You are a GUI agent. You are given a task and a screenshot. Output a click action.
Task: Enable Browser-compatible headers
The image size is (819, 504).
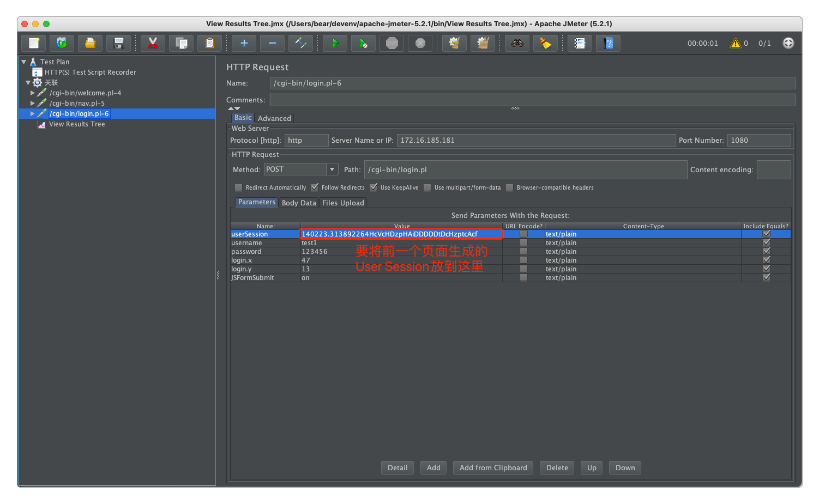pyautogui.click(x=510, y=187)
